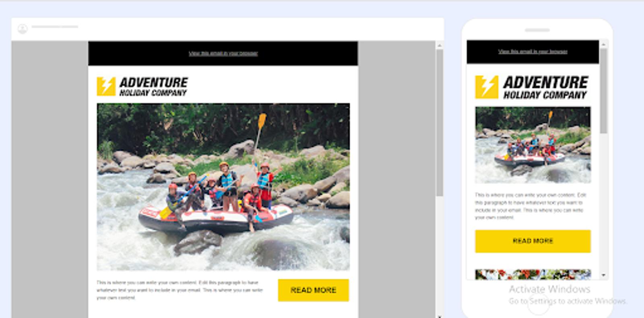644x318 pixels.
Task: Open 'View this email in your browser' in mobile preview
Action: [533, 51]
